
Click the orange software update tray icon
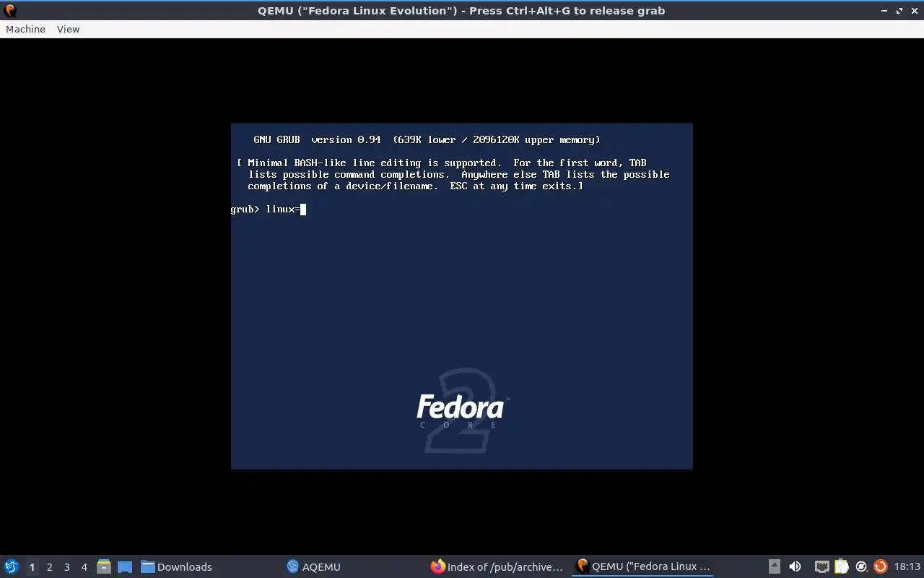880,566
